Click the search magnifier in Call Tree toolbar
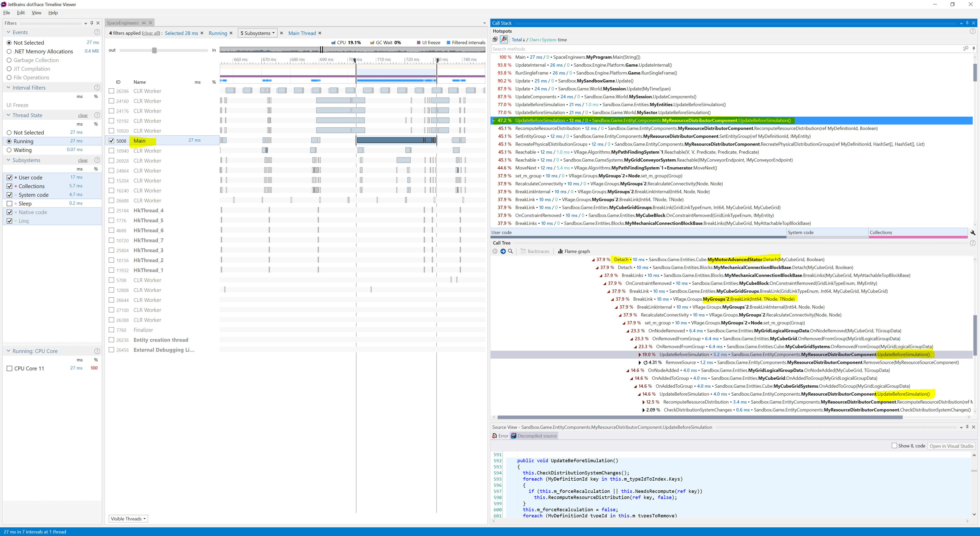The height and width of the screenshot is (536, 980). click(x=510, y=251)
